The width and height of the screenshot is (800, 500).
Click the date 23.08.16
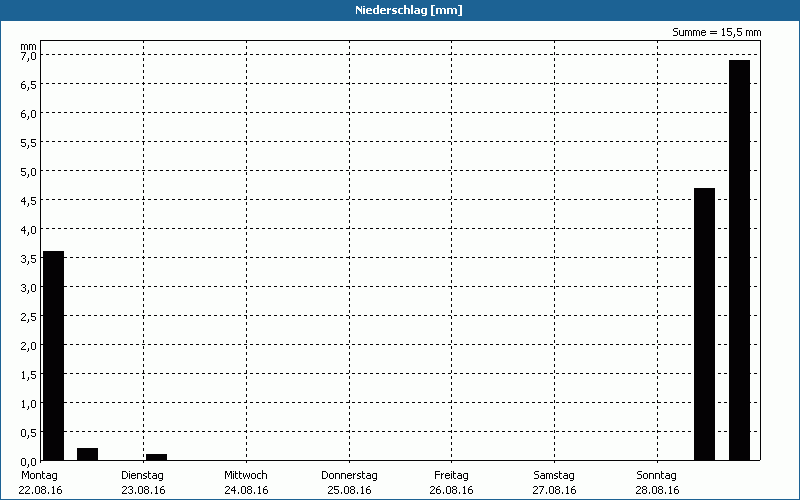point(143,491)
